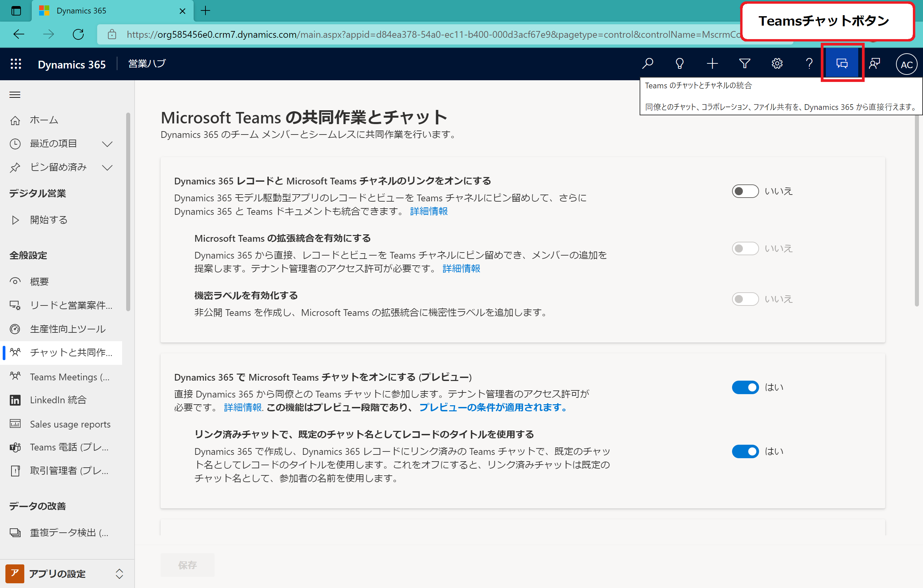Click the search magnifier icon in header
Image resolution: width=923 pixels, height=588 pixels.
click(x=648, y=64)
